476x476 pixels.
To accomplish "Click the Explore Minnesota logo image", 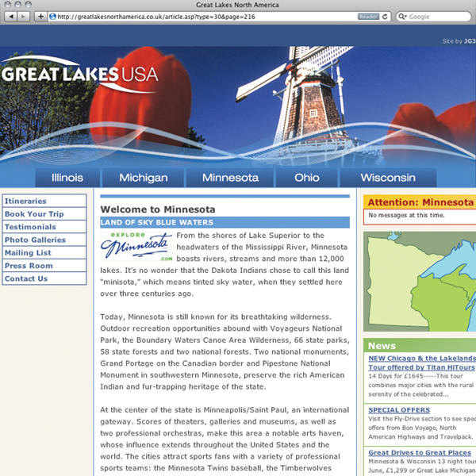I will [x=136, y=247].
